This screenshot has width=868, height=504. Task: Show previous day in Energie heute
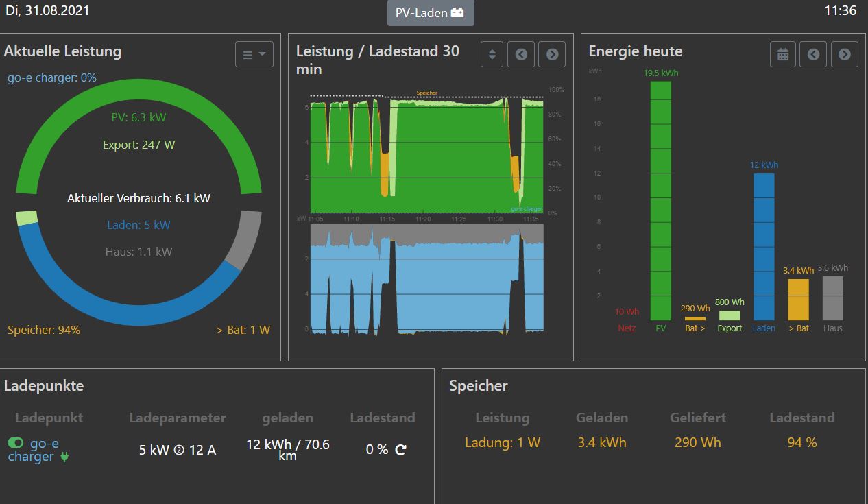(813, 54)
